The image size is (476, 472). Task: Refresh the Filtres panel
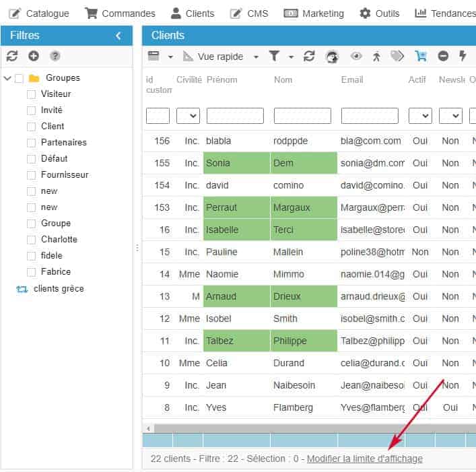(12, 56)
